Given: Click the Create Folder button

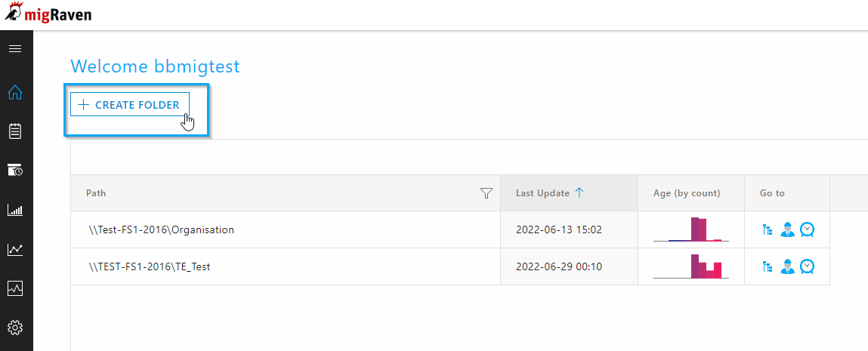Looking at the screenshot, I should 129,104.
